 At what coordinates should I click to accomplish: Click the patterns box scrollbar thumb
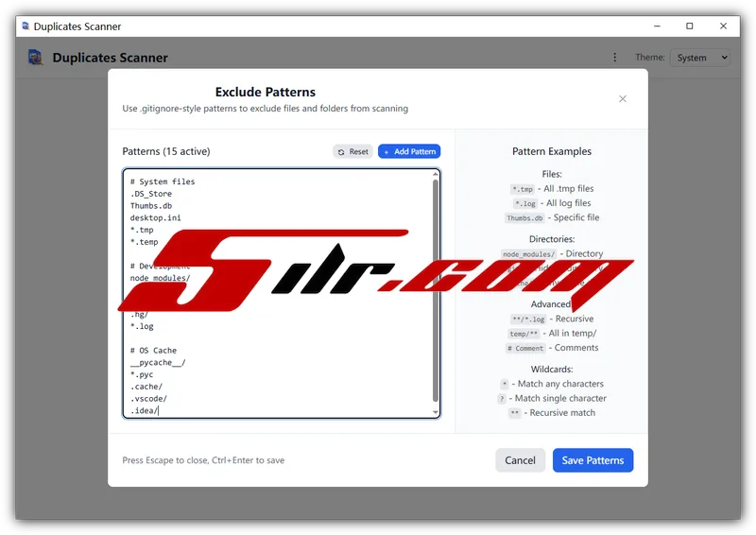(x=436, y=290)
